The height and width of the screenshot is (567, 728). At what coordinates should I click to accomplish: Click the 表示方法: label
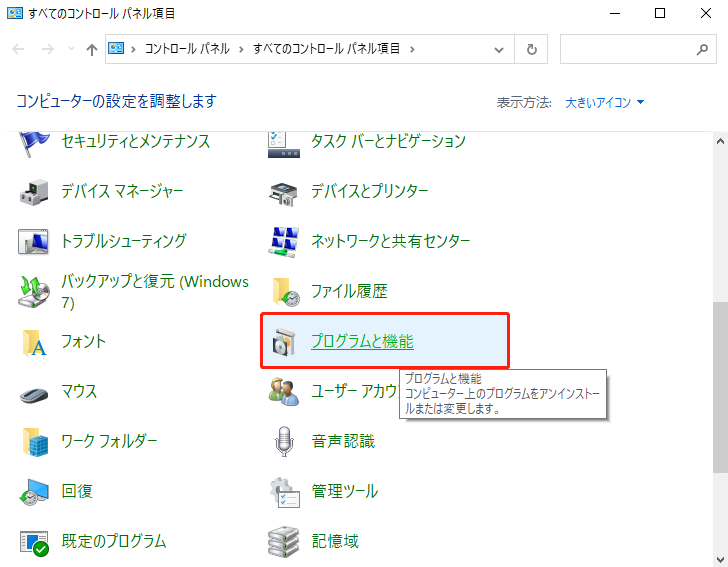tap(524, 102)
